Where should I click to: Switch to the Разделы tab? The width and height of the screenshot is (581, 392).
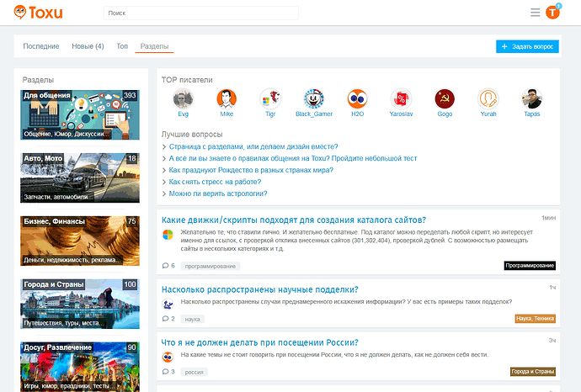[155, 46]
